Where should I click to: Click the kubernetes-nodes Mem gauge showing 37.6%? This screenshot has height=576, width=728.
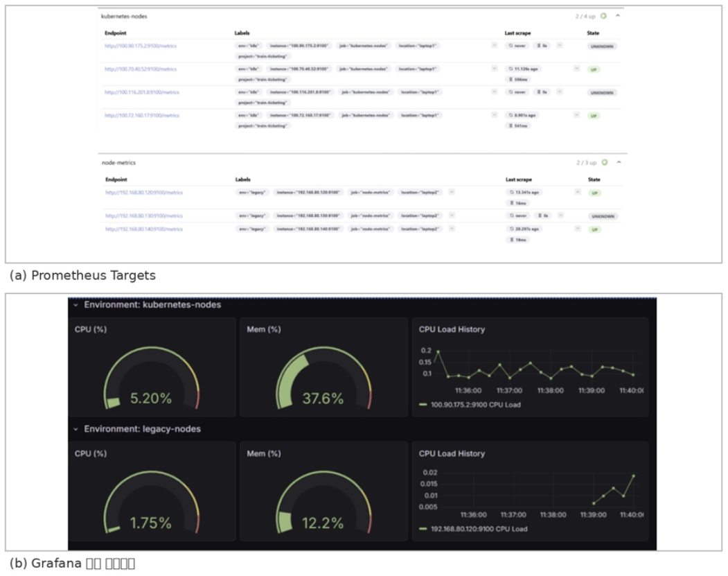pyautogui.click(x=323, y=381)
